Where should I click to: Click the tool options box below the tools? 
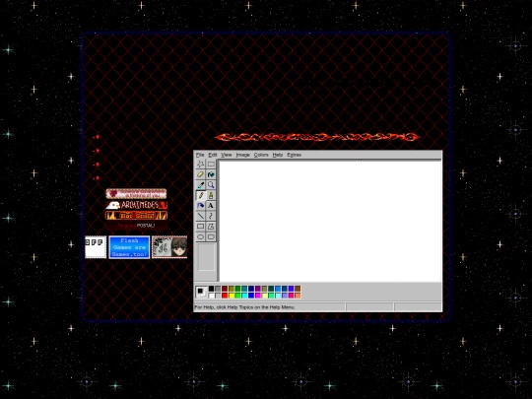(x=206, y=257)
